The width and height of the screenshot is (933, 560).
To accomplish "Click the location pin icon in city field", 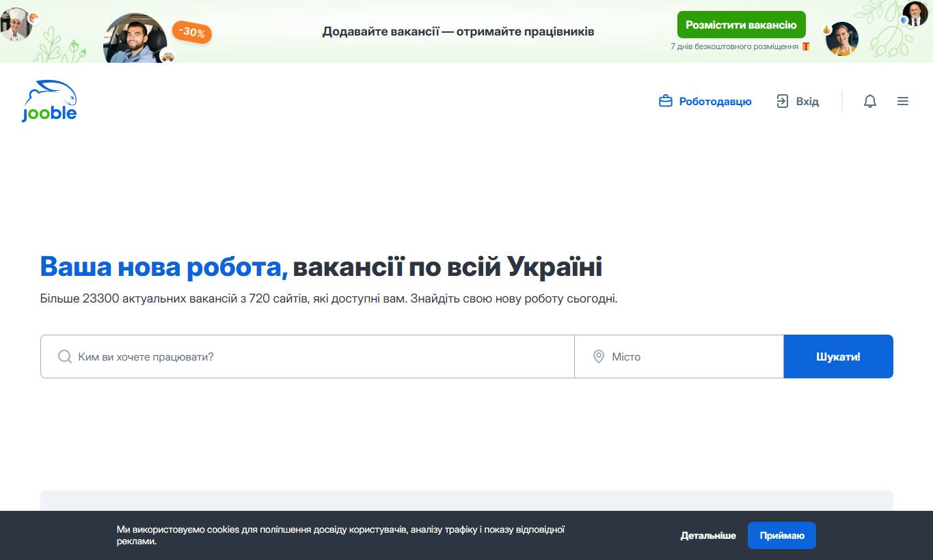I will pos(598,356).
